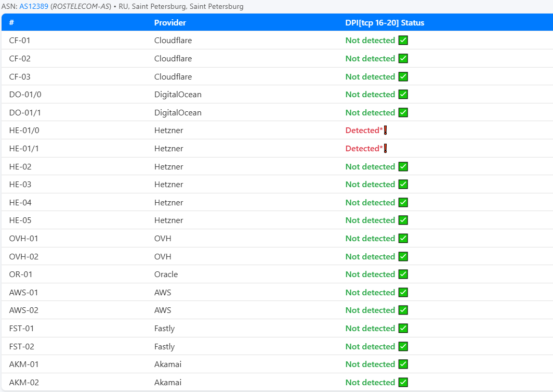Select the AKM-01 identifier cell

coord(23,364)
